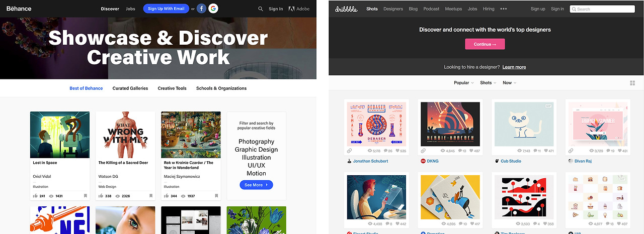The image size is (644, 234).
Task: Click the thumbs-up icon on the Rok w Krainie Czarów card
Action: (167, 196)
